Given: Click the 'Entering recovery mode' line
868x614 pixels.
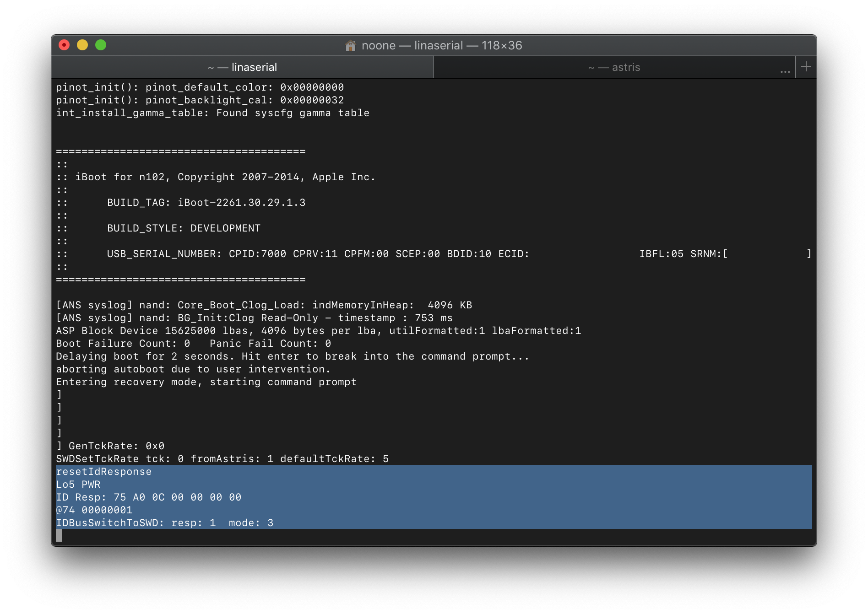Looking at the screenshot, I should coord(206,382).
